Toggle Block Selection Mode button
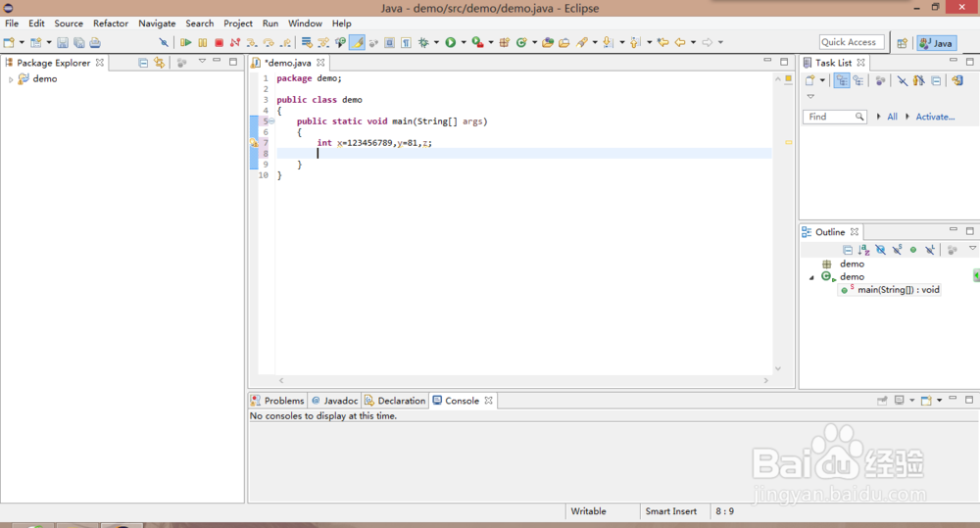 pyautogui.click(x=389, y=42)
